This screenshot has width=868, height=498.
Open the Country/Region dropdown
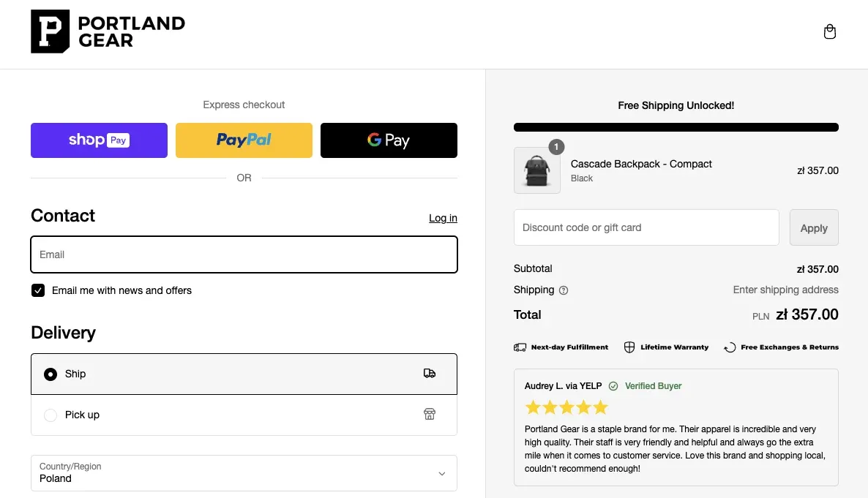click(x=244, y=473)
